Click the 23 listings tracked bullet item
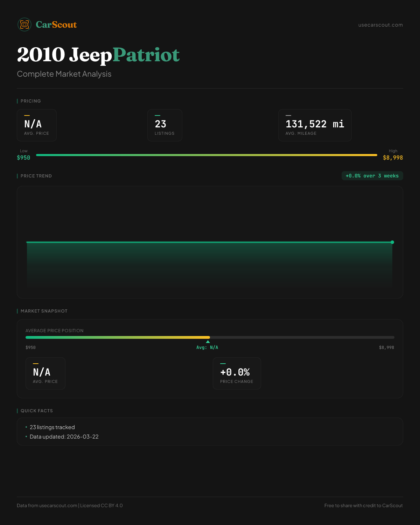This screenshot has width=420, height=525. [52, 427]
